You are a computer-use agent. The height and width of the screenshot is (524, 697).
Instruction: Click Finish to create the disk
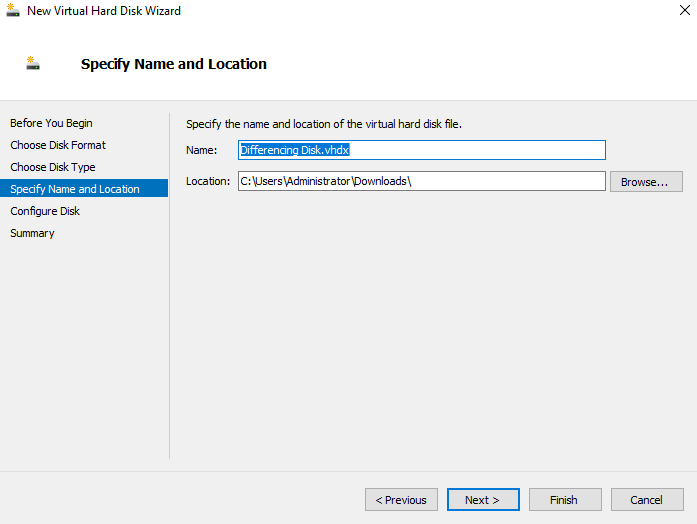pos(565,500)
